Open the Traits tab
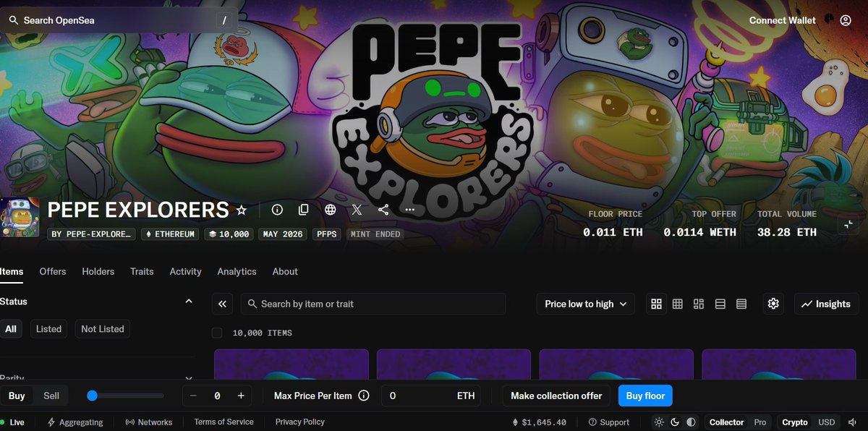This screenshot has width=868, height=431. [142, 271]
